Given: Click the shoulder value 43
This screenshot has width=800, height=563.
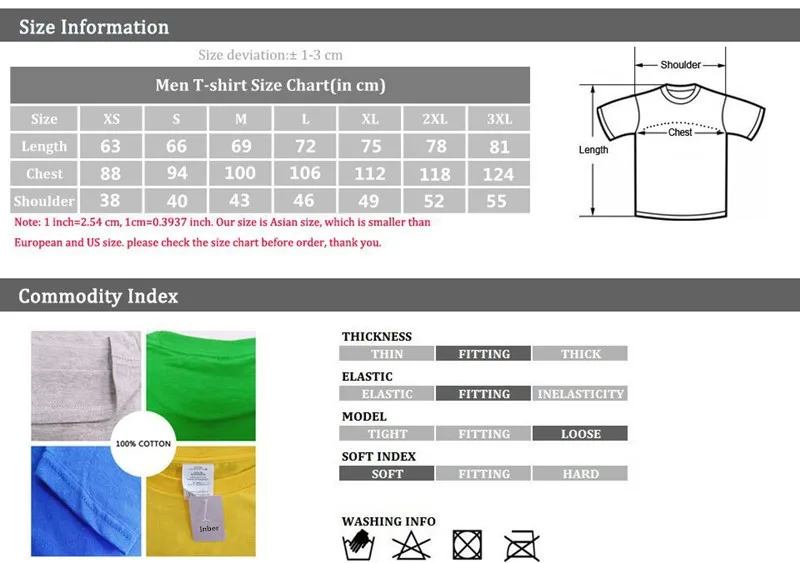Looking at the screenshot, I should tap(240, 201).
